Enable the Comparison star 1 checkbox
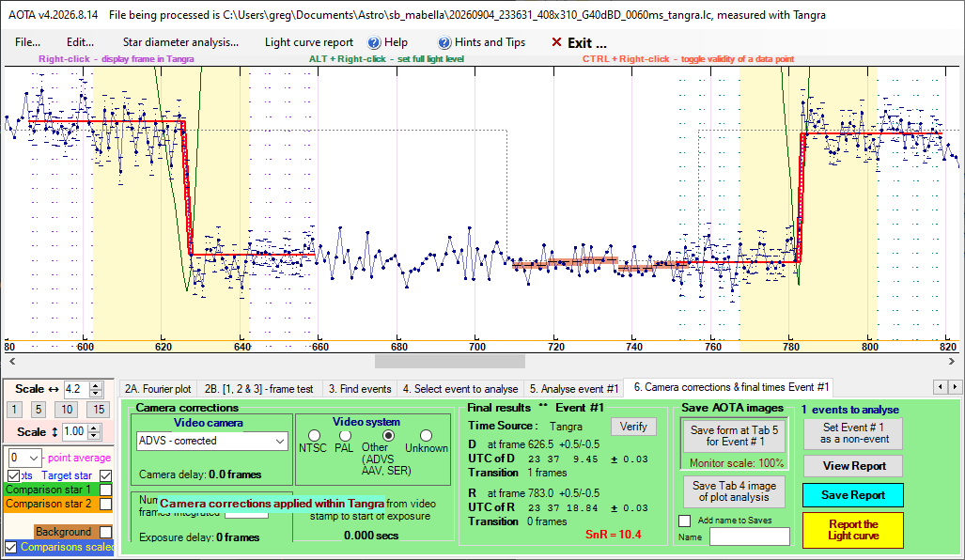965x560 pixels. 106,490
